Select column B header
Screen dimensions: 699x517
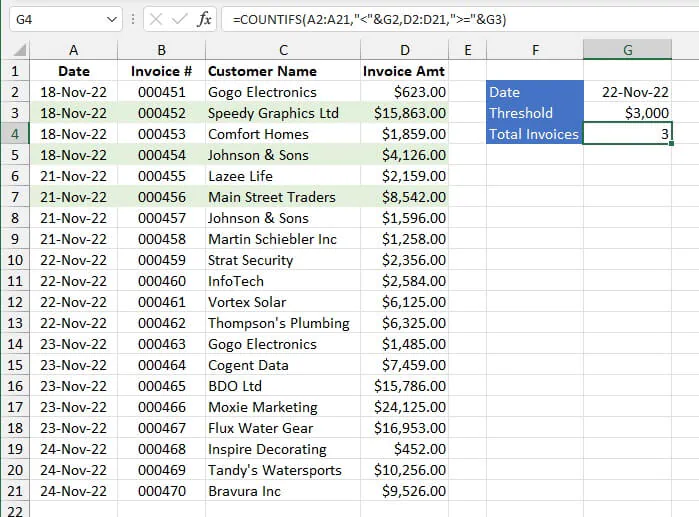[161, 50]
